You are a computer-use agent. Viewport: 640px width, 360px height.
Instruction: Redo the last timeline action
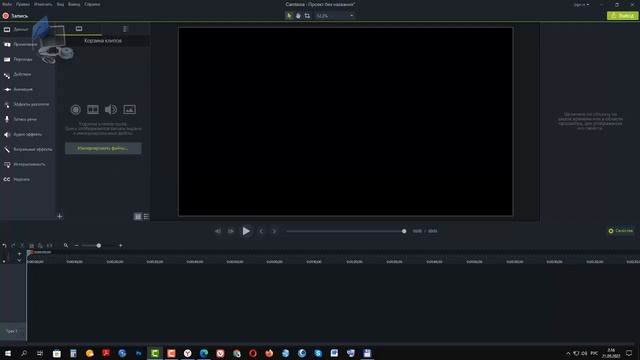pyautogui.click(x=13, y=246)
